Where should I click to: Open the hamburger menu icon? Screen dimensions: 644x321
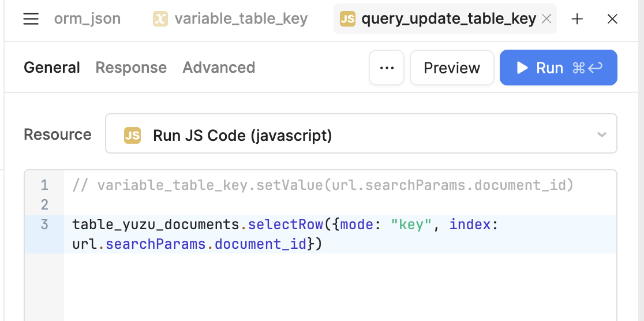[x=31, y=19]
